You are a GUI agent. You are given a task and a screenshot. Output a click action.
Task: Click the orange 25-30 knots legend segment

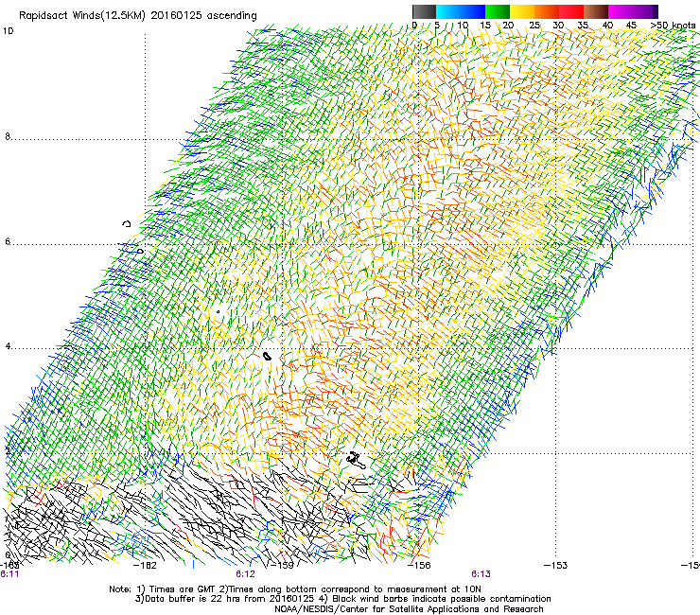[x=547, y=11]
